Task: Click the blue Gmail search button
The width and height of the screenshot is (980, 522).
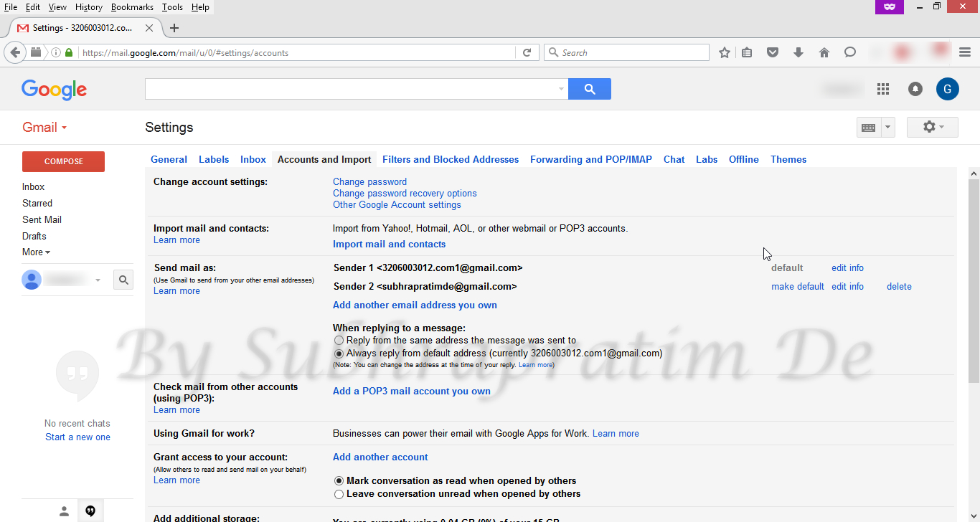Action: 590,89
